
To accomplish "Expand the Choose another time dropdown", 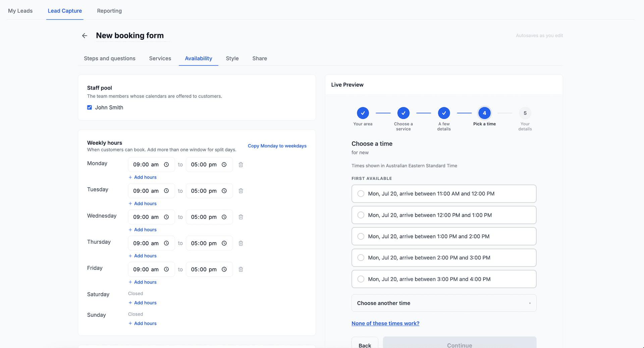I will tap(444, 303).
